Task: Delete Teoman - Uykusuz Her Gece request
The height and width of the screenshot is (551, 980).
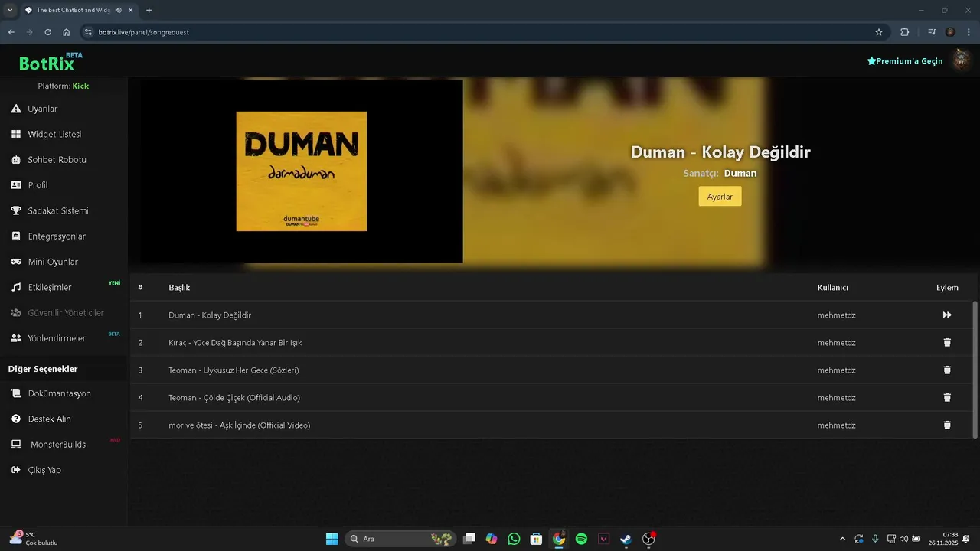Action: coord(947,370)
